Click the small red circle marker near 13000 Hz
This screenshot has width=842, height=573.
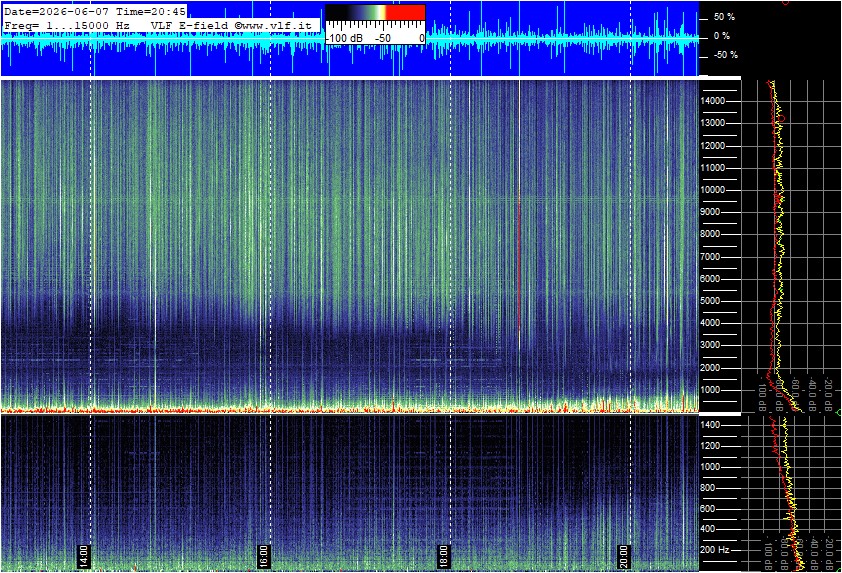[782, 118]
